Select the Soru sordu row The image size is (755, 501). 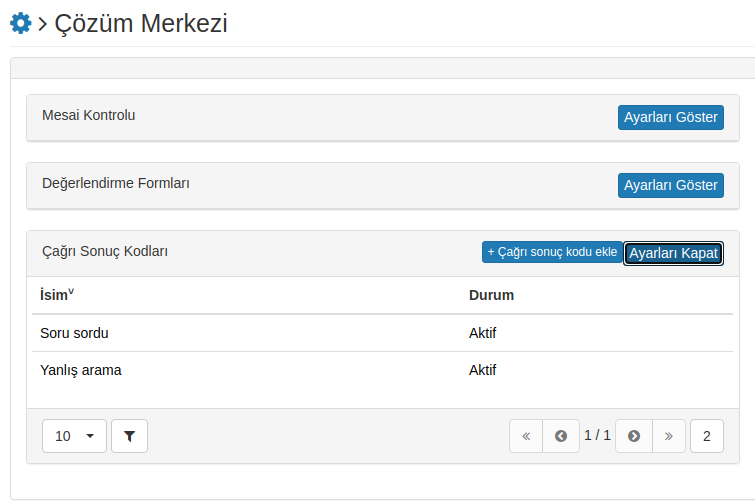pos(382,333)
